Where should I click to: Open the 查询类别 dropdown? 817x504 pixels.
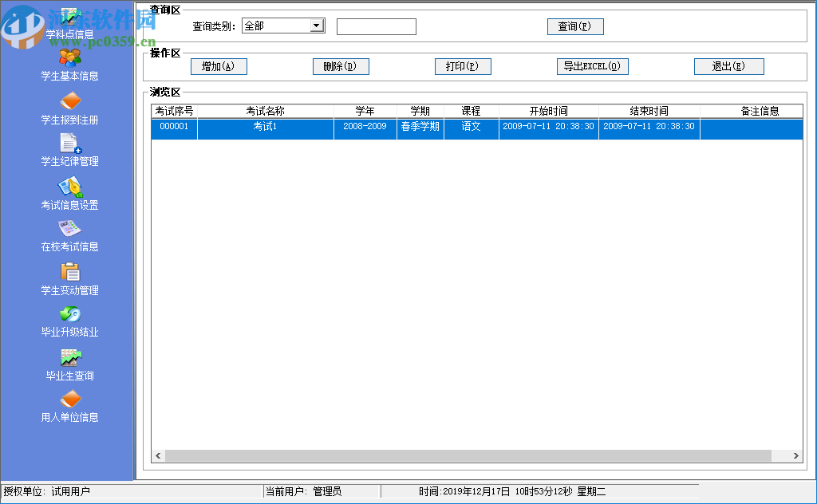tap(317, 25)
